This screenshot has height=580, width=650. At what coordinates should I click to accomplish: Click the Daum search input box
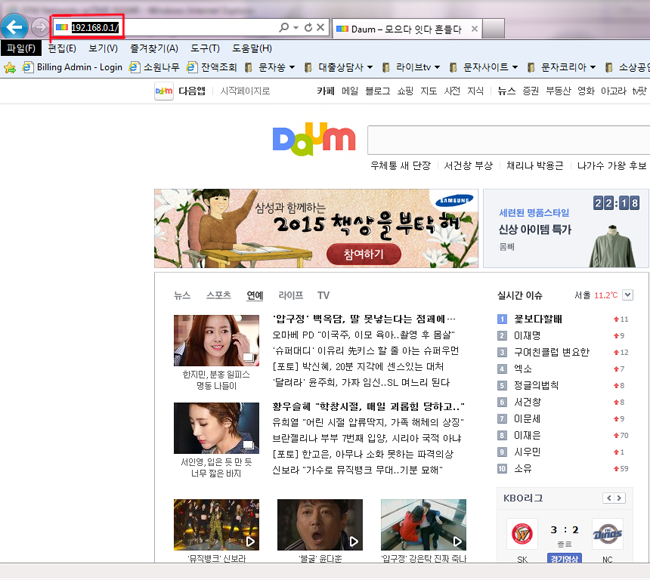point(508,140)
